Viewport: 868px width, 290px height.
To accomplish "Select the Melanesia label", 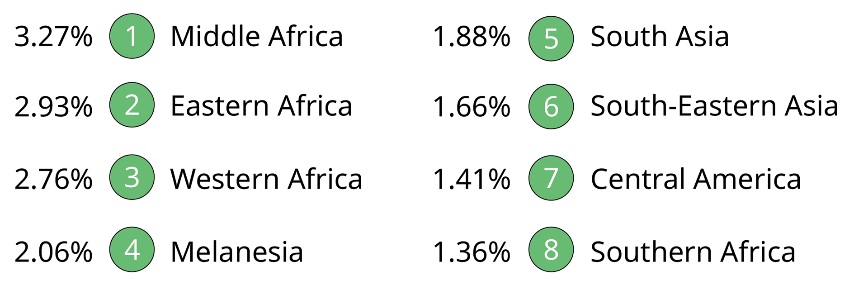I will pos(236,252).
